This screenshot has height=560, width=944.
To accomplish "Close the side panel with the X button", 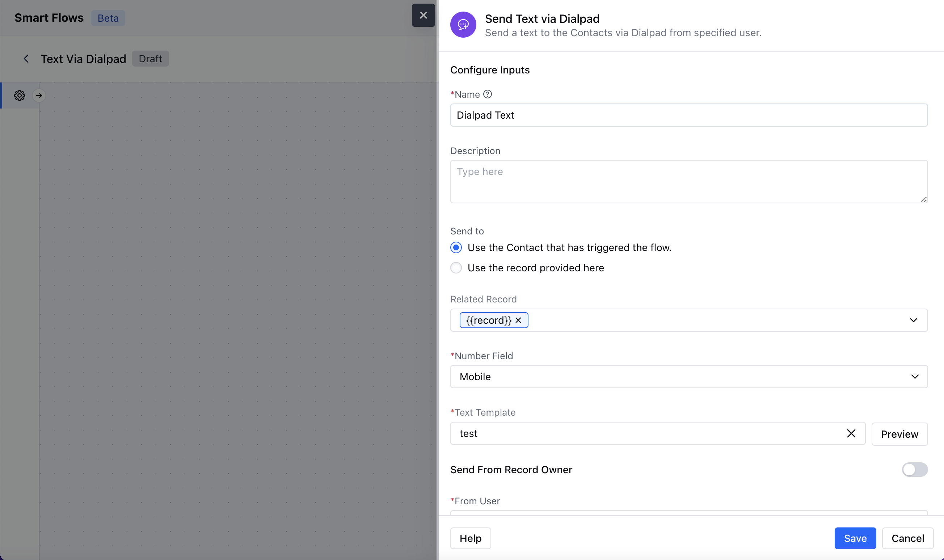I will 423,16.
